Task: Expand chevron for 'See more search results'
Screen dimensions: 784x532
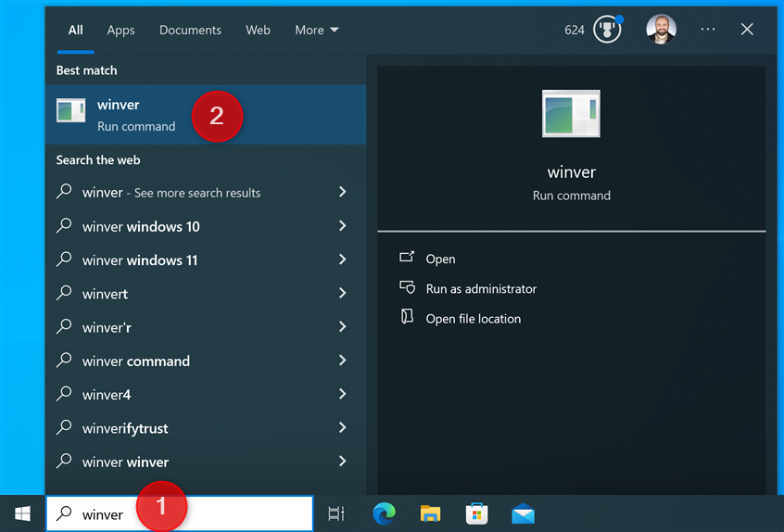Action: click(x=343, y=192)
